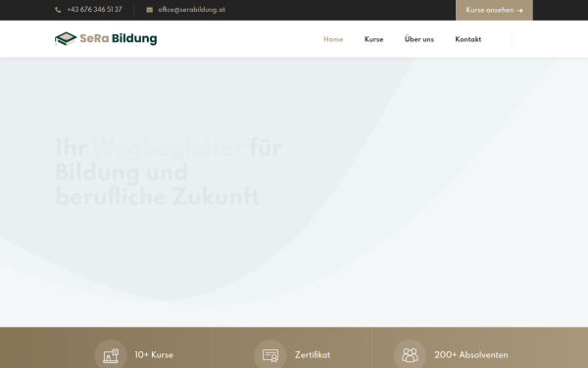Screen dimensions: 588x368
Task: Click the phone icon in top bar
Action: 58,10
